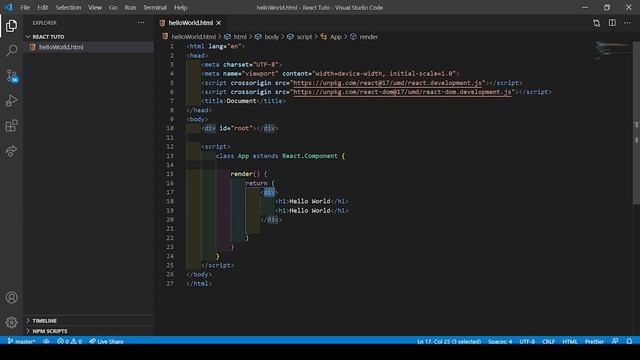Click line number 13 in the gutter
This screenshot has width=640, height=360.
pos(170,156)
